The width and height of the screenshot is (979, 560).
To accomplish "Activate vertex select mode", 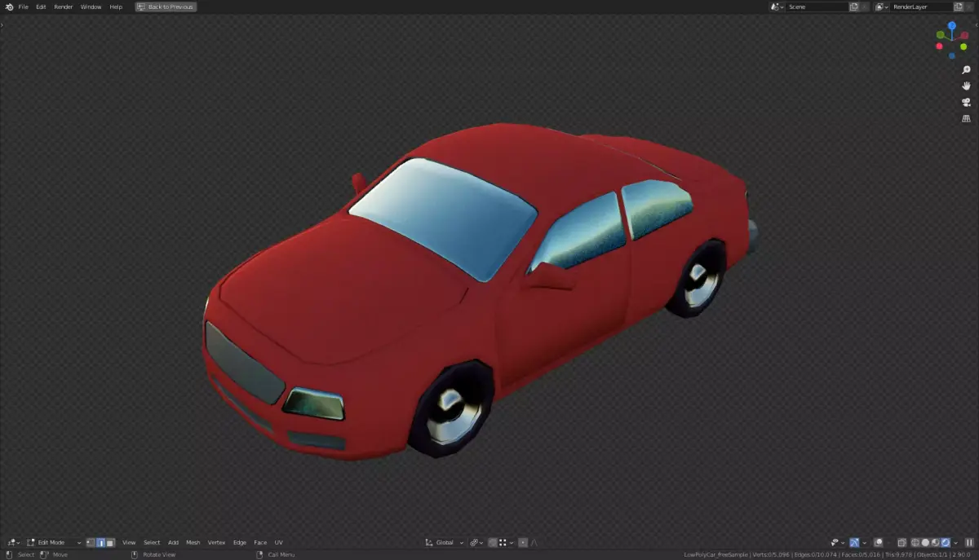I will 91,542.
